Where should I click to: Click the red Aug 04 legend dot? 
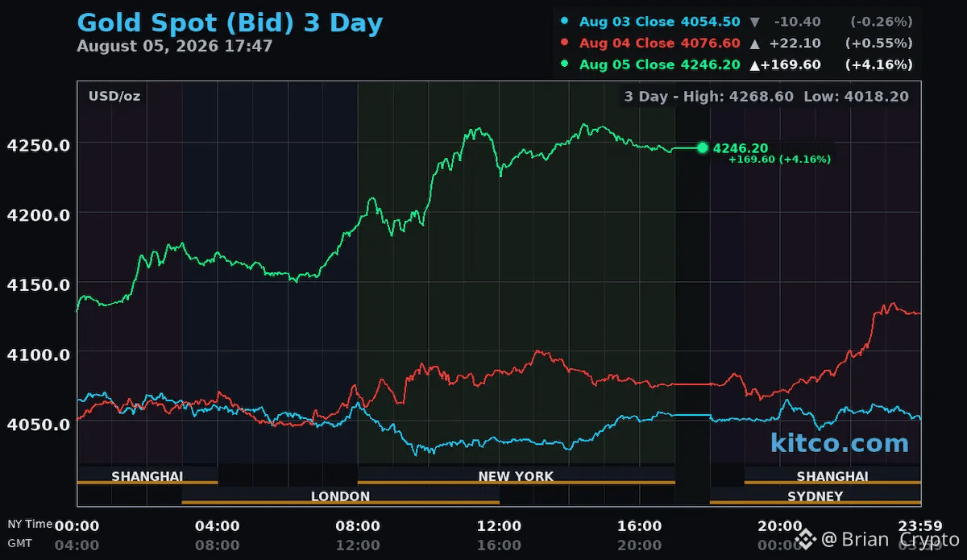[x=565, y=43]
